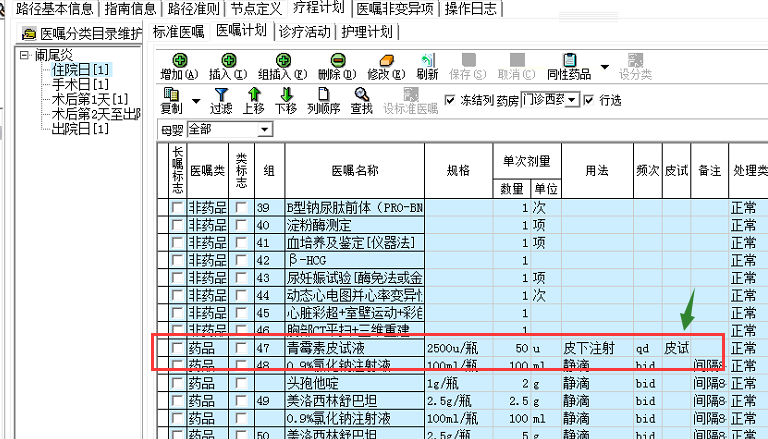Select 手术日[1] in the tree
The image size is (768, 439).
pos(80,84)
